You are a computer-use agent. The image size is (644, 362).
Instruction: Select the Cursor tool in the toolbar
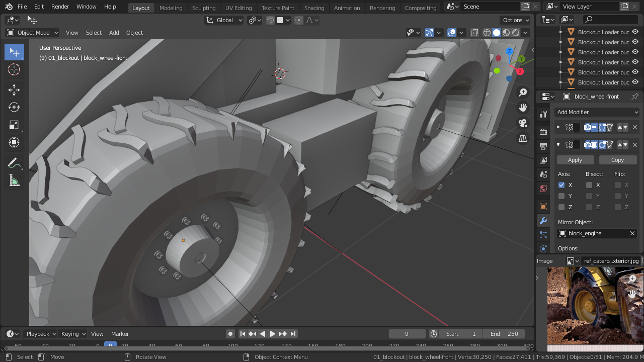pyautogui.click(x=14, y=70)
